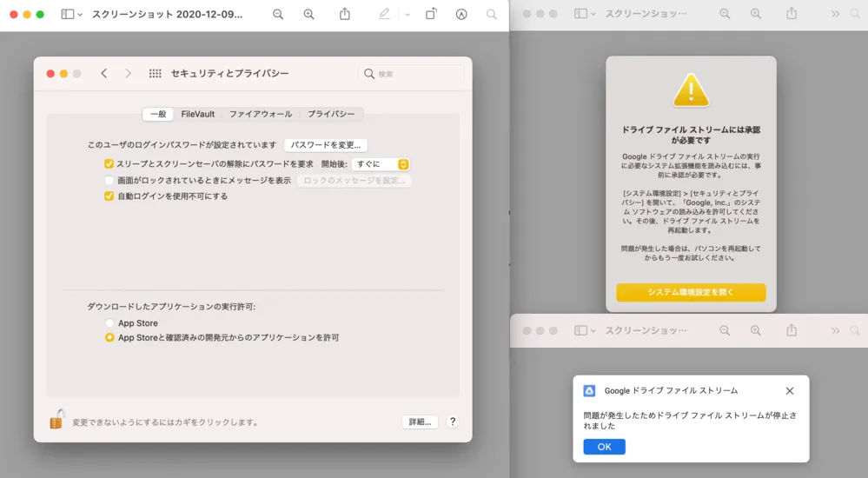868x478 pixels.
Task: Switch to the ファイアウォール tab
Action: click(x=261, y=114)
